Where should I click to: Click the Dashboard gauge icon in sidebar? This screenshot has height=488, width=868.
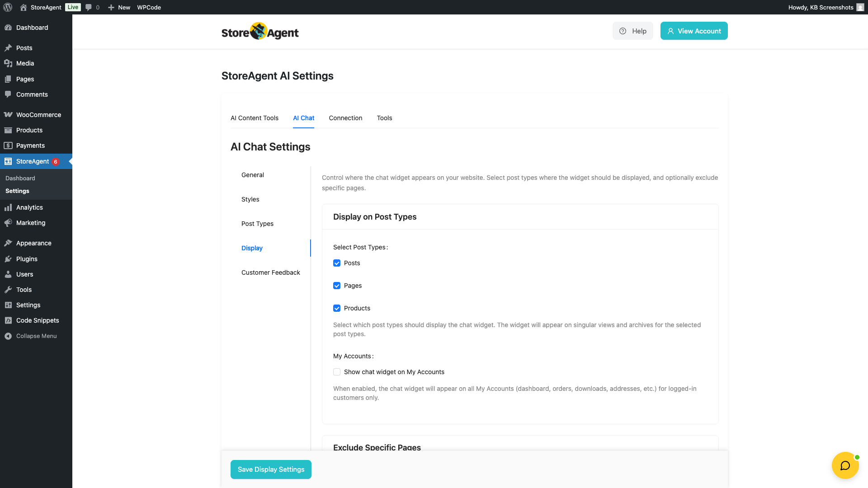point(8,28)
